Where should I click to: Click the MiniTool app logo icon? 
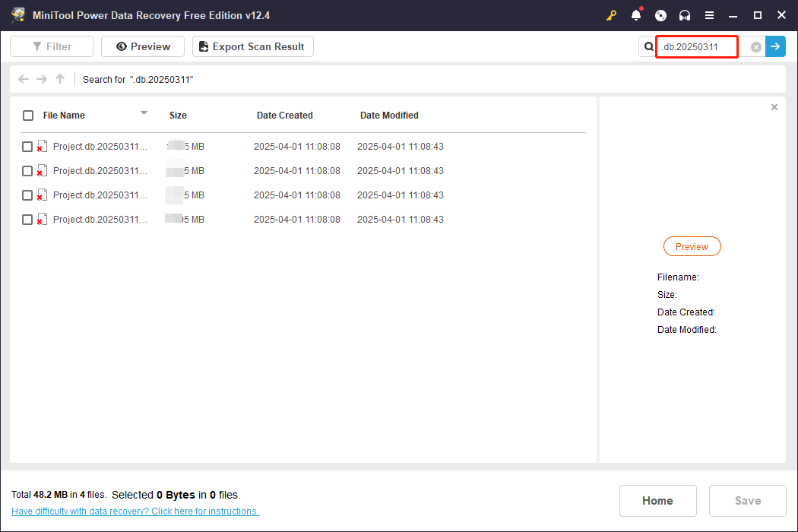tap(18, 14)
